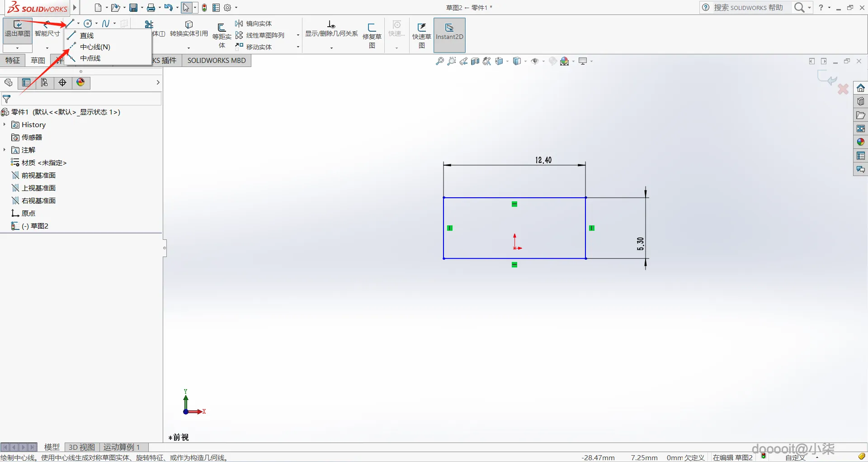Select 原点 (Origin) in the feature tree
The image size is (868, 462).
(x=24, y=213)
